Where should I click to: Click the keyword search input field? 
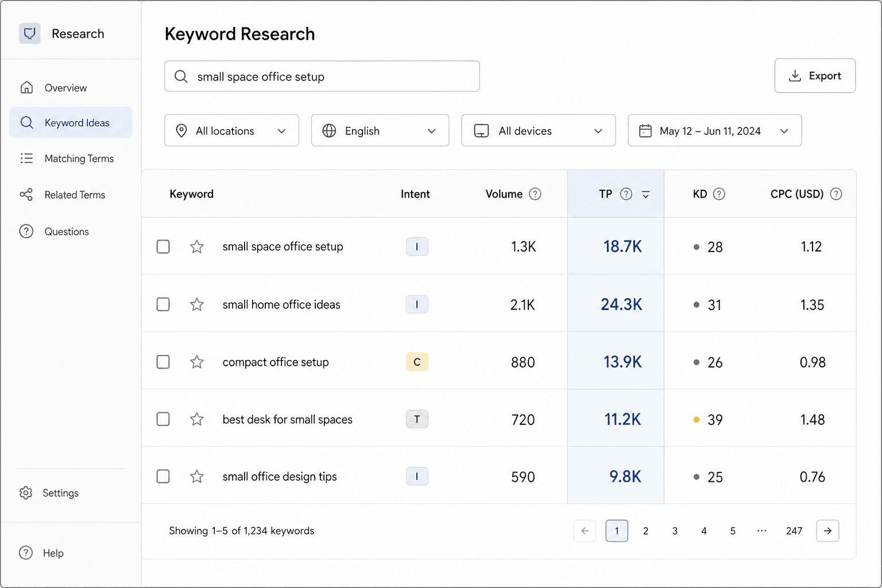[322, 76]
